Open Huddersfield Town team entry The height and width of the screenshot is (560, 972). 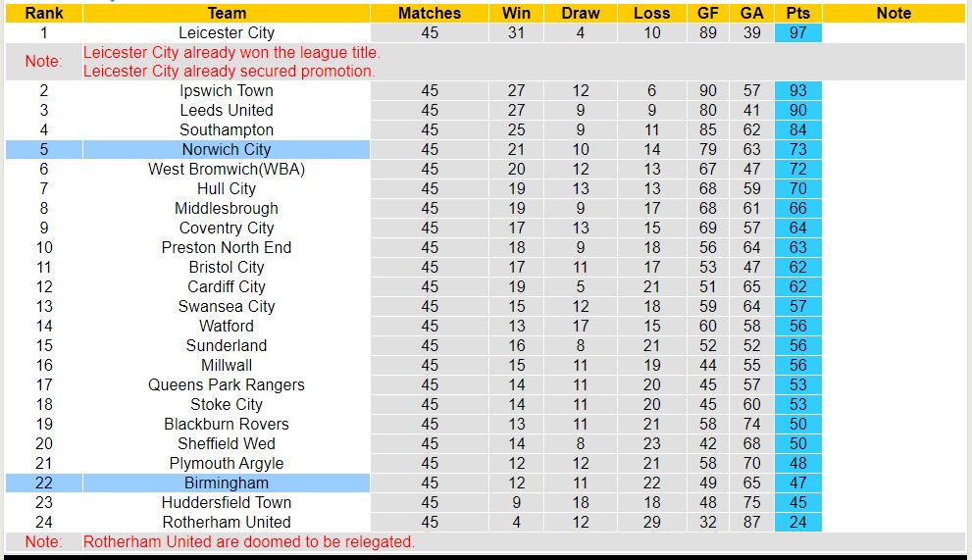pyautogui.click(x=227, y=502)
